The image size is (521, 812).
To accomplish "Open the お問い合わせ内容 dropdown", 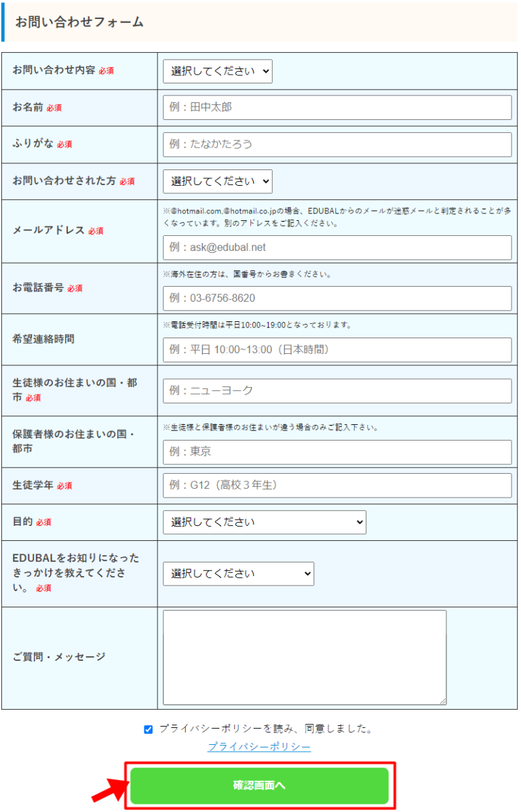I will click(x=216, y=71).
